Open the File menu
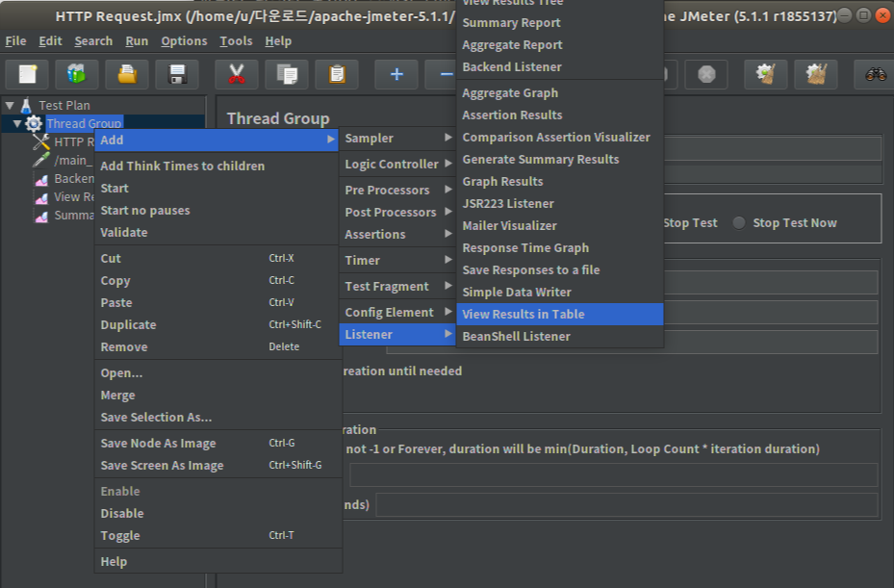Viewport: 894px width, 588px height. tap(15, 41)
